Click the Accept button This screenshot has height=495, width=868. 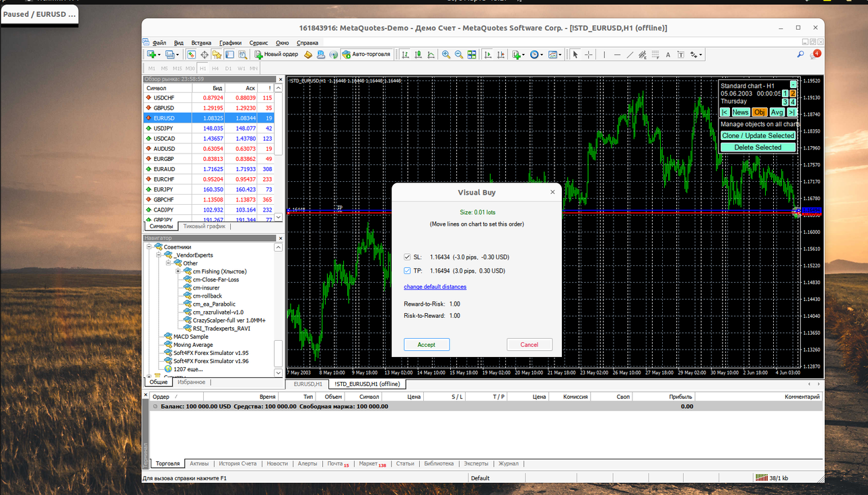(x=427, y=344)
